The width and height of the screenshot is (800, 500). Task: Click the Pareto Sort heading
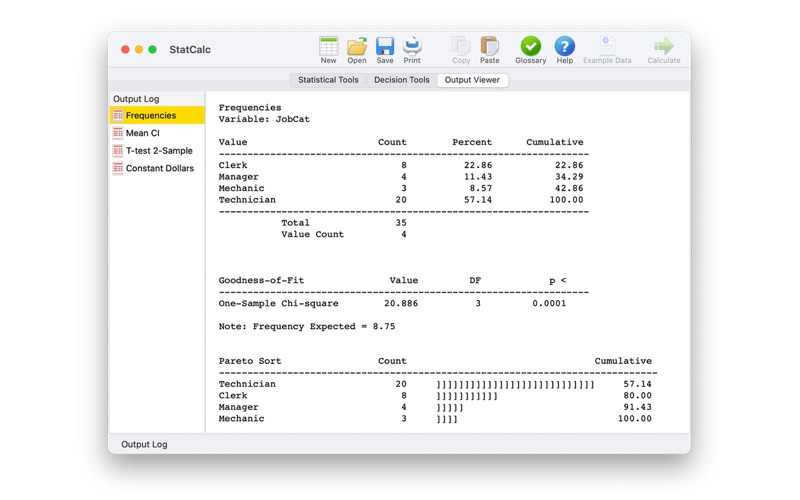[250, 361]
